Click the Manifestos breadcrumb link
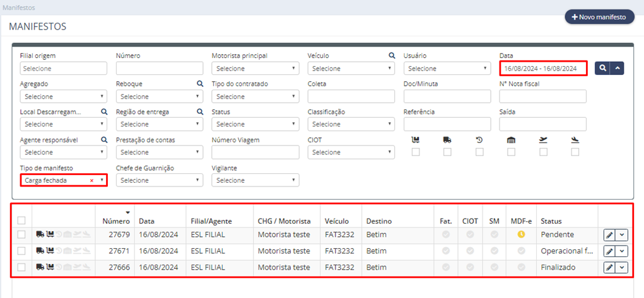This screenshot has width=644, height=298. click(x=18, y=8)
